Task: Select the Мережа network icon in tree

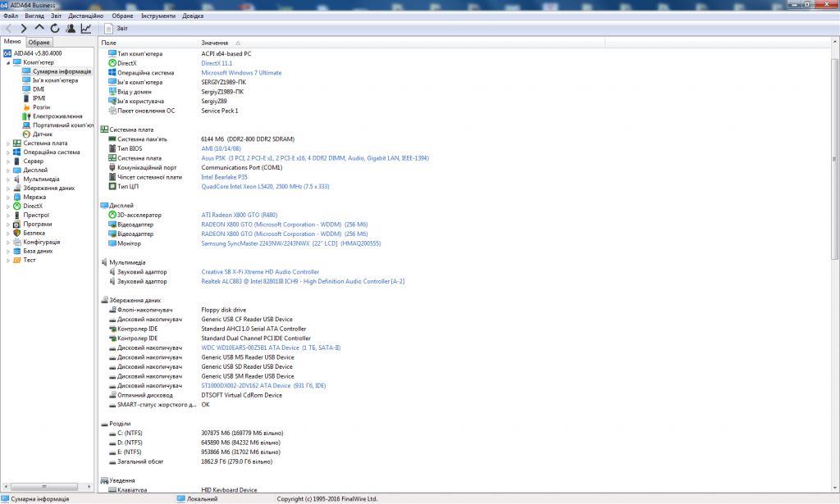Action: tap(16, 197)
